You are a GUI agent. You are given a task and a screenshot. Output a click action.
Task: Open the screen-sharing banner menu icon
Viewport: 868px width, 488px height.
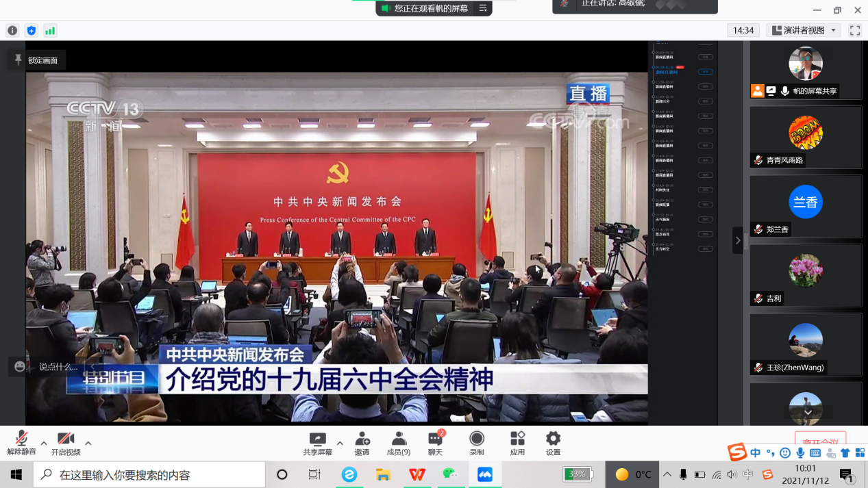pos(483,8)
